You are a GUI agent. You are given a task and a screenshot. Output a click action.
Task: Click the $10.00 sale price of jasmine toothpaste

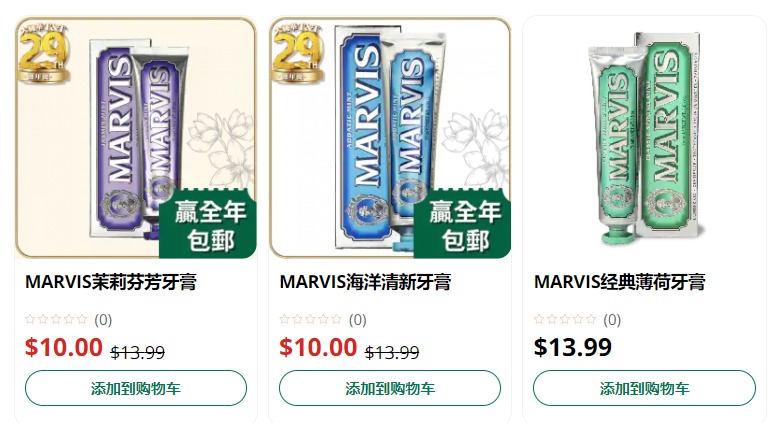click(64, 347)
